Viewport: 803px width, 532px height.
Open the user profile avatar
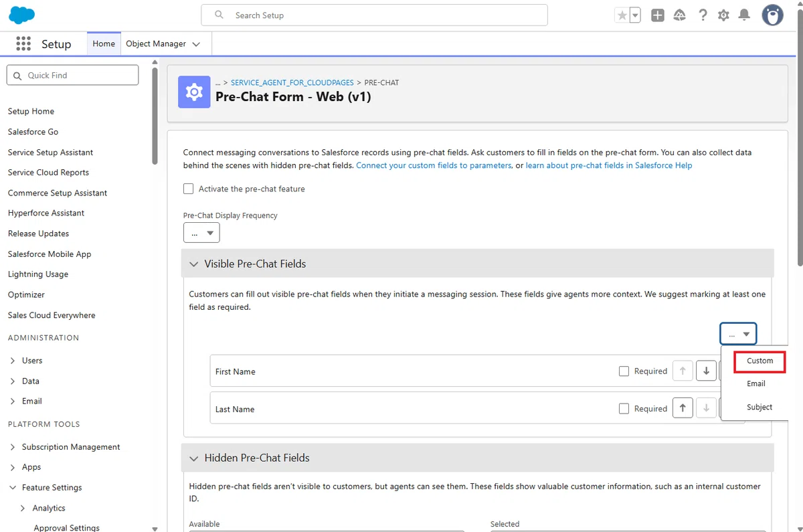click(x=773, y=15)
